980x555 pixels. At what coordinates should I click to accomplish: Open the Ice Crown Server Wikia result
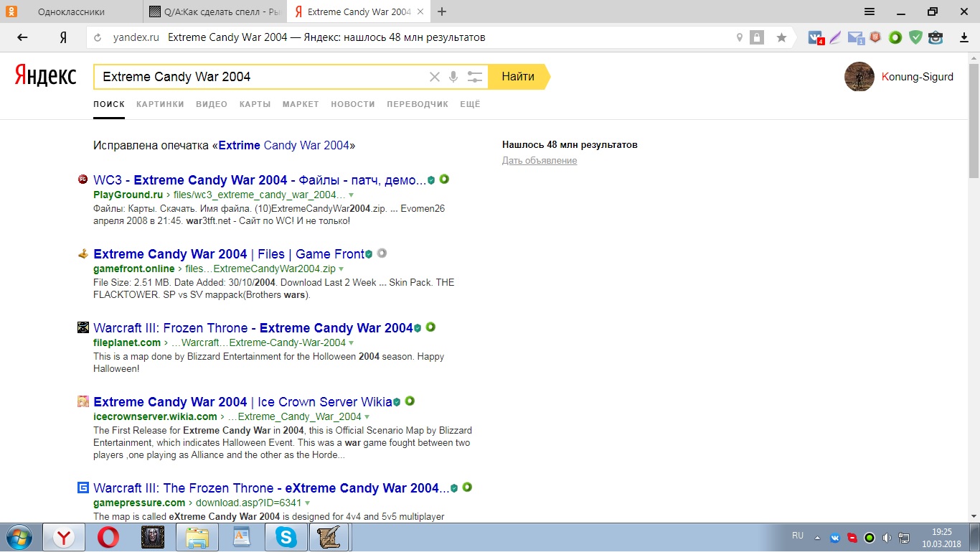[242, 402]
